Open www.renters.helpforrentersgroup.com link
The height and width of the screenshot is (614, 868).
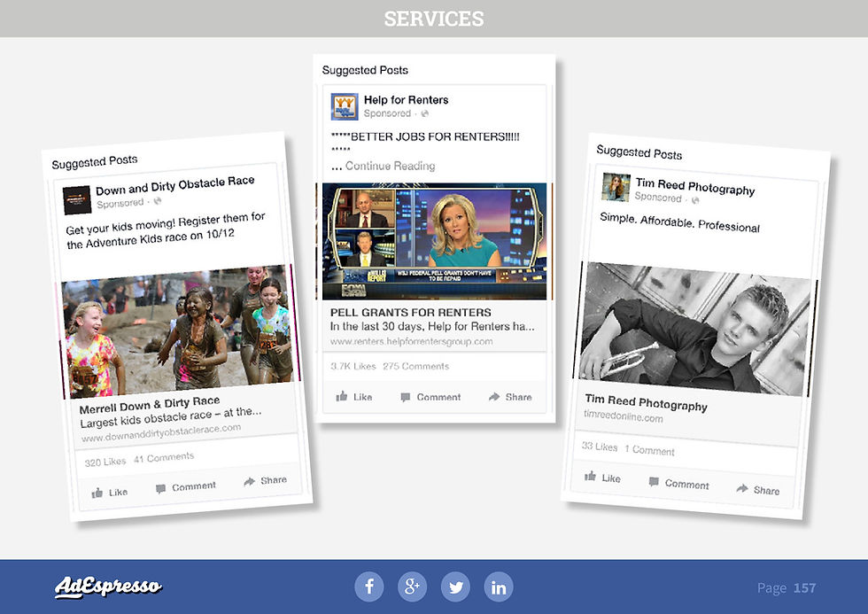click(411, 342)
